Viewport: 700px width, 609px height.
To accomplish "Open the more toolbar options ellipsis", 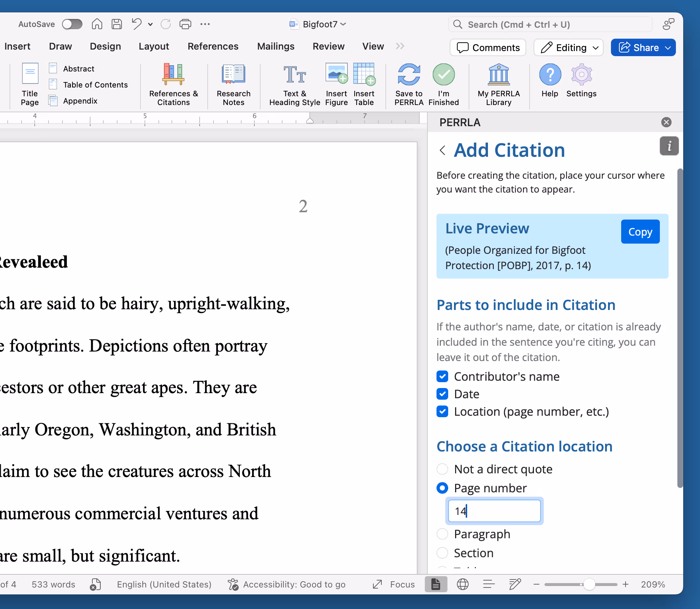I will click(x=205, y=24).
